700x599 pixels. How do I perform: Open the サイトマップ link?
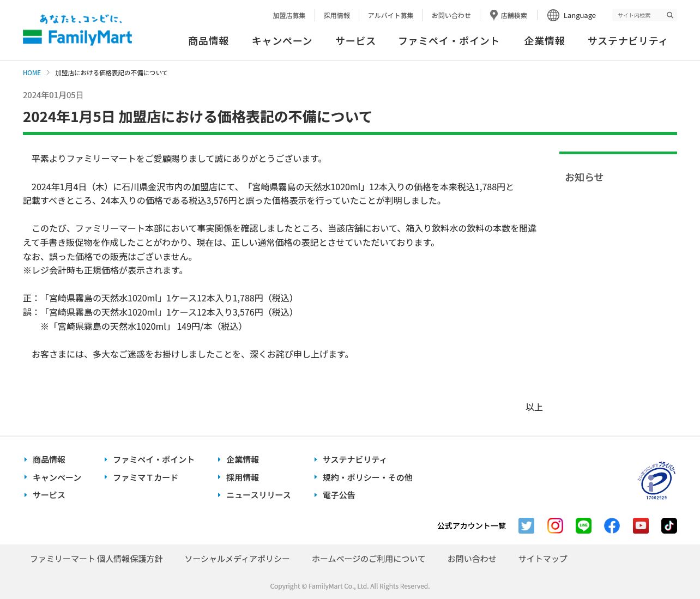[x=542, y=559]
